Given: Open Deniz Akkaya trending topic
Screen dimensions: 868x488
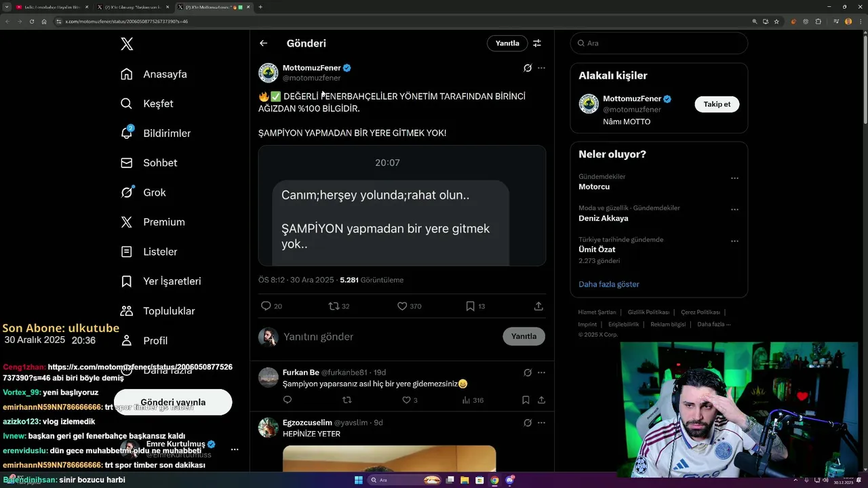Looking at the screenshot, I should (x=603, y=218).
